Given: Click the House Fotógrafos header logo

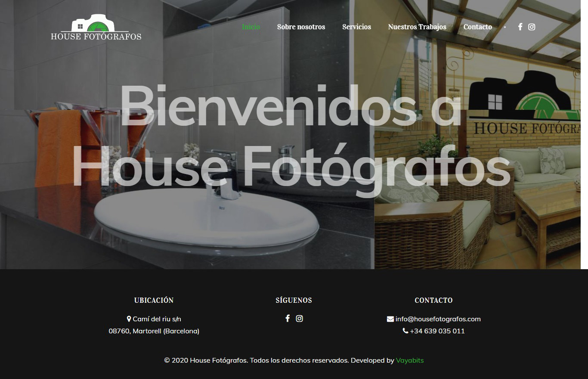Looking at the screenshot, I should pyautogui.click(x=96, y=28).
